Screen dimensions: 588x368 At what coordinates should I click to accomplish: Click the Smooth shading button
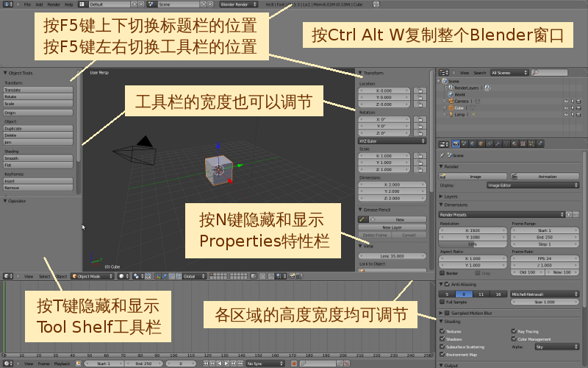(x=38, y=158)
